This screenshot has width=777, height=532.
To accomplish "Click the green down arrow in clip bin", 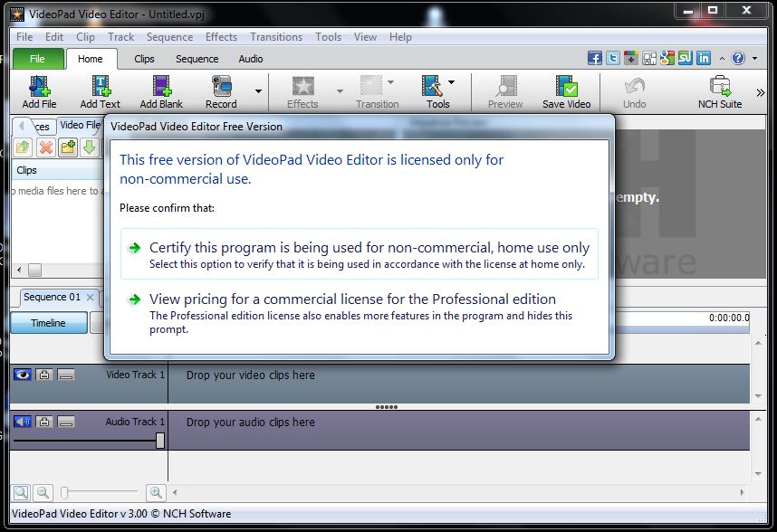I will 89,147.
